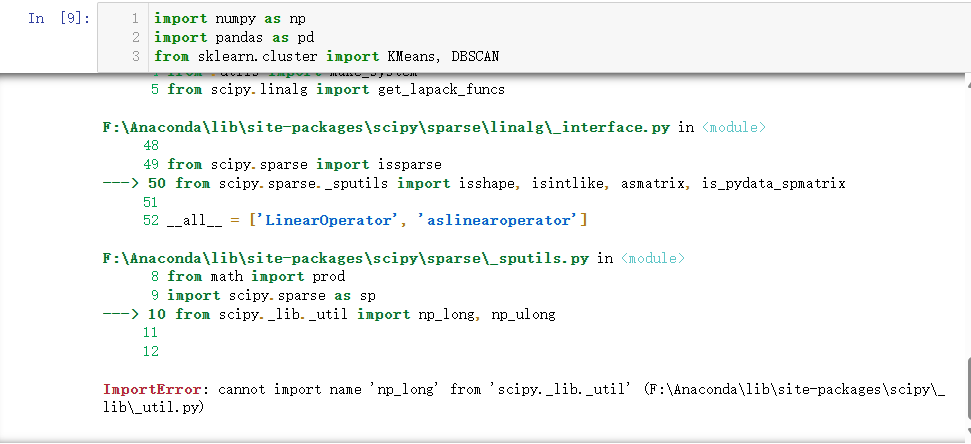The image size is (971, 444).
Task: Click line number 3 in code cell
Action: 135,56
